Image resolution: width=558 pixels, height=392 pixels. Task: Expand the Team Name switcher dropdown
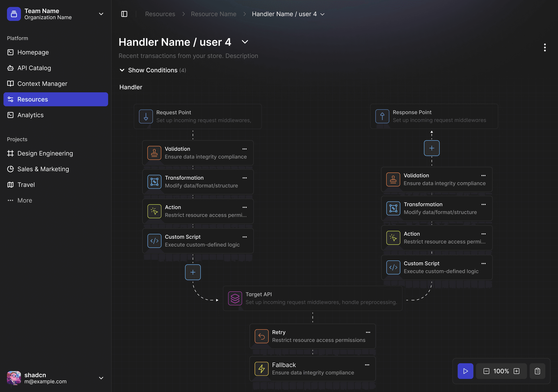click(101, 14)
